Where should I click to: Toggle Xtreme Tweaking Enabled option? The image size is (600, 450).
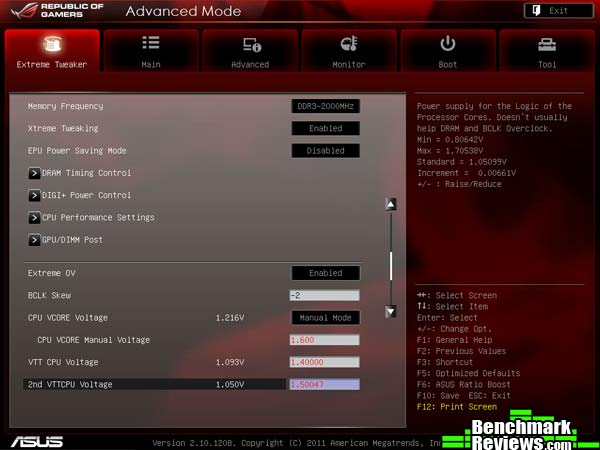pos(325,128)
